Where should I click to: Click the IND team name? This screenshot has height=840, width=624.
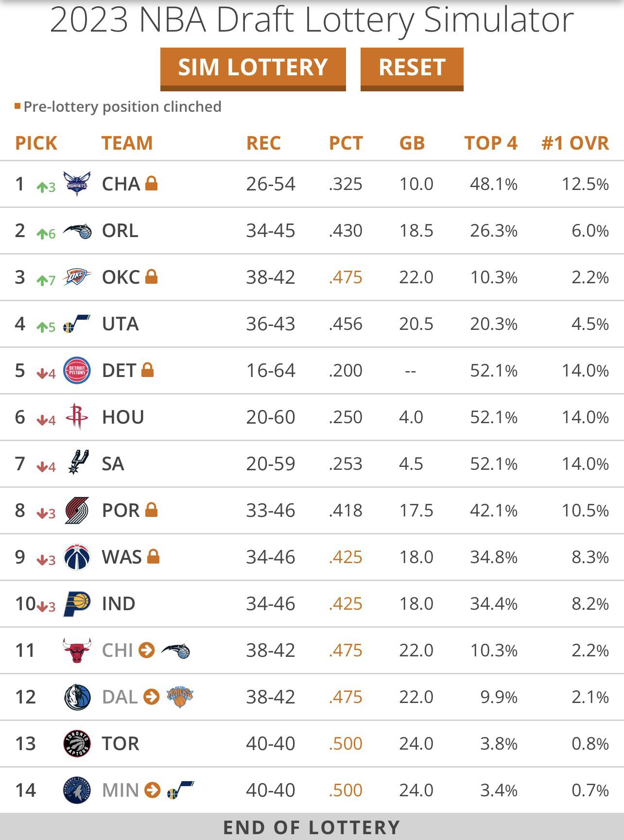point(119,604)
